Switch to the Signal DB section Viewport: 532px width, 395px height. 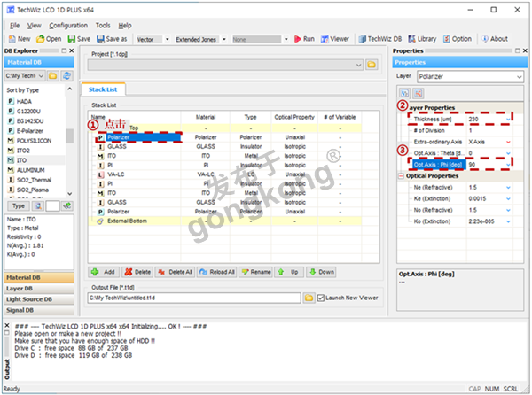click(x=39, y=310)
